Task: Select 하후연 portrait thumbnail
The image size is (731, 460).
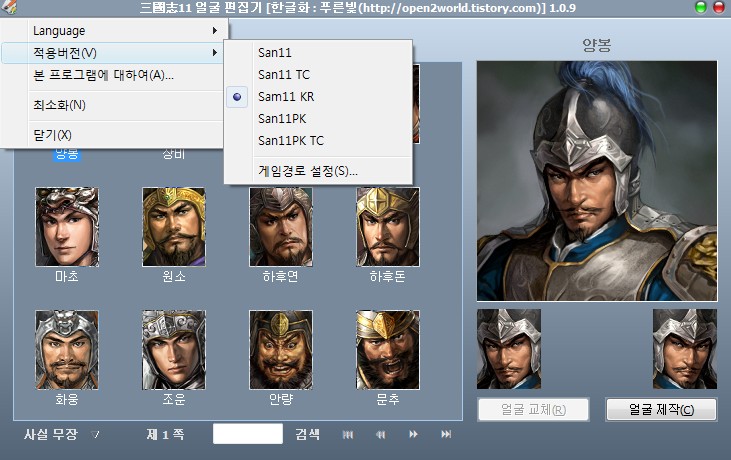Action: [281, 227]
